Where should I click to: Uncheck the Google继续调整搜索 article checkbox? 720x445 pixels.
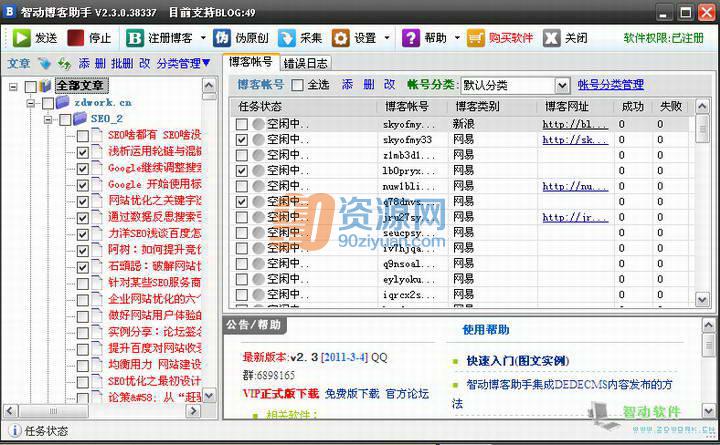click(83, 169)
